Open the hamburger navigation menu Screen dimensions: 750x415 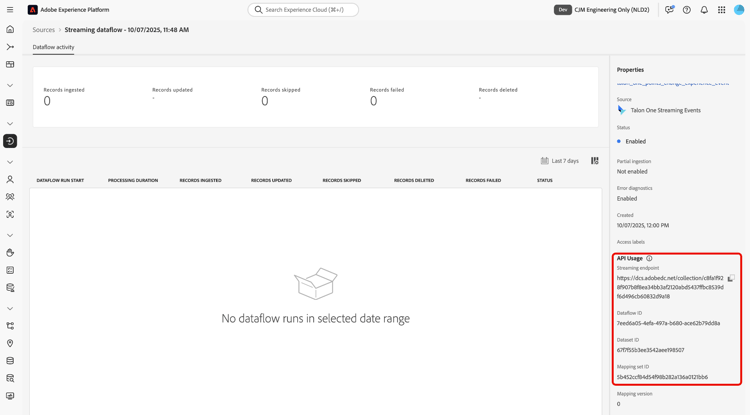click(10, 10)
